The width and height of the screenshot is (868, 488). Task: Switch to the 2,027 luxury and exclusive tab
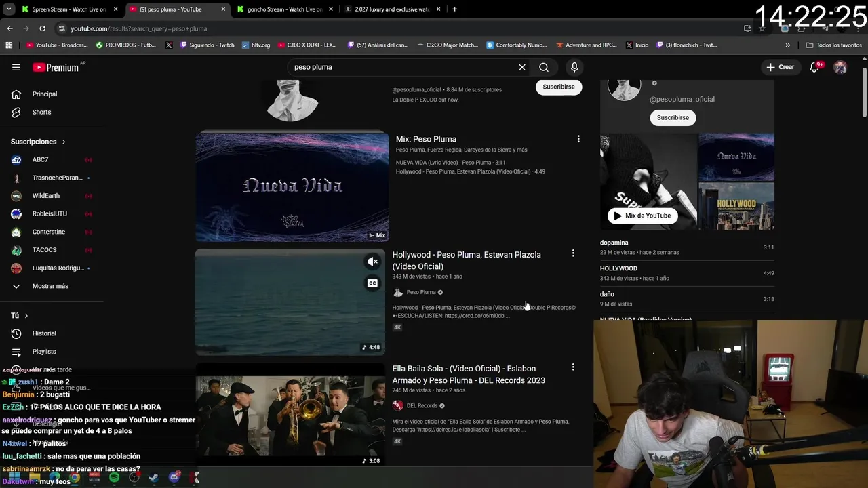pos(393,9)
